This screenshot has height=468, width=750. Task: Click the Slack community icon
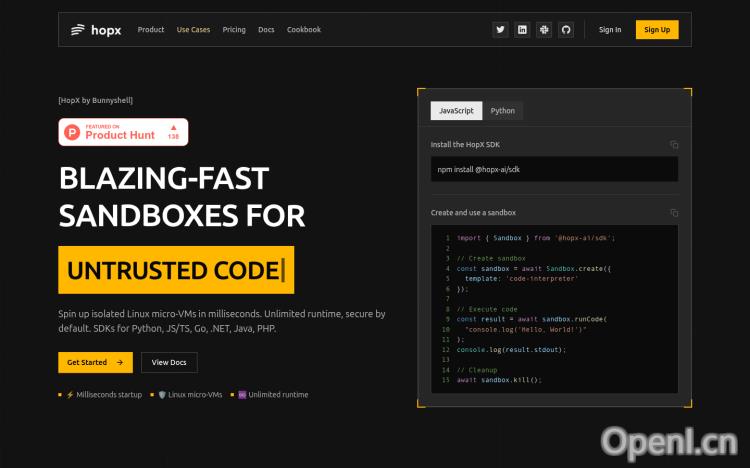coord(544,30)
